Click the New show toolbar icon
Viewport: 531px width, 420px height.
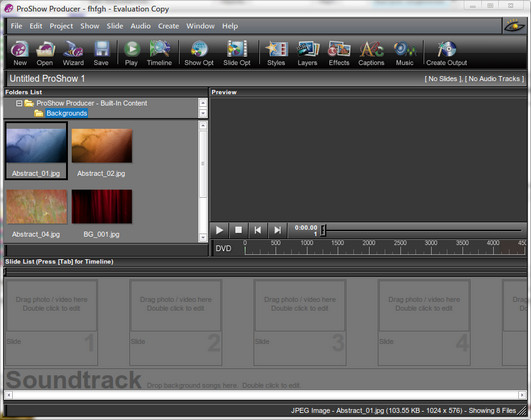tap(20, 53)
